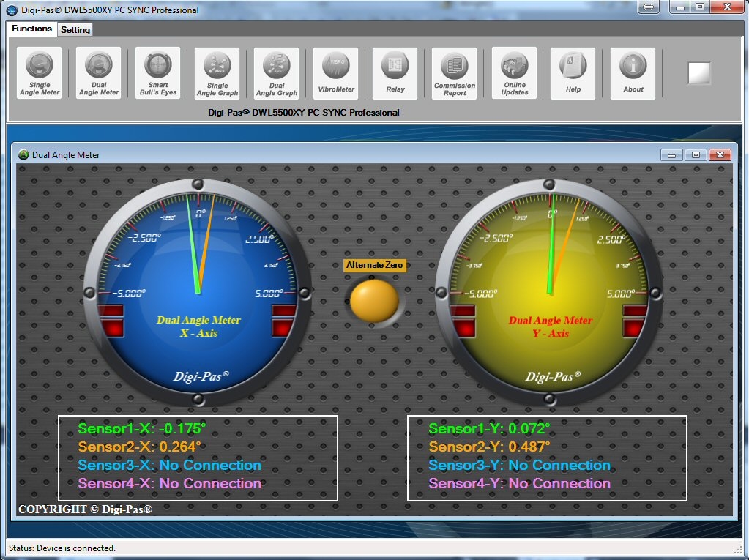The width and height of the screenshot is (749, 560).
Task: Click the double-arrow button in main title bar
Action: coord(648,7)
